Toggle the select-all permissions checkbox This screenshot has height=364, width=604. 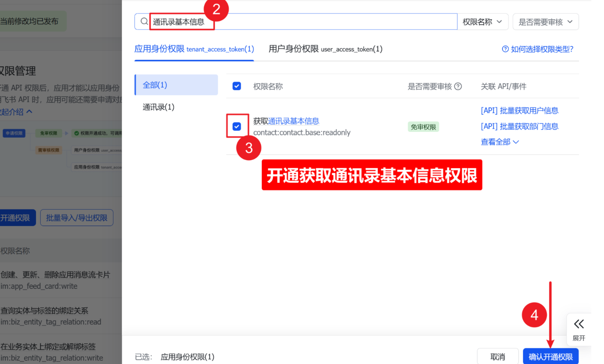[236, 86]
